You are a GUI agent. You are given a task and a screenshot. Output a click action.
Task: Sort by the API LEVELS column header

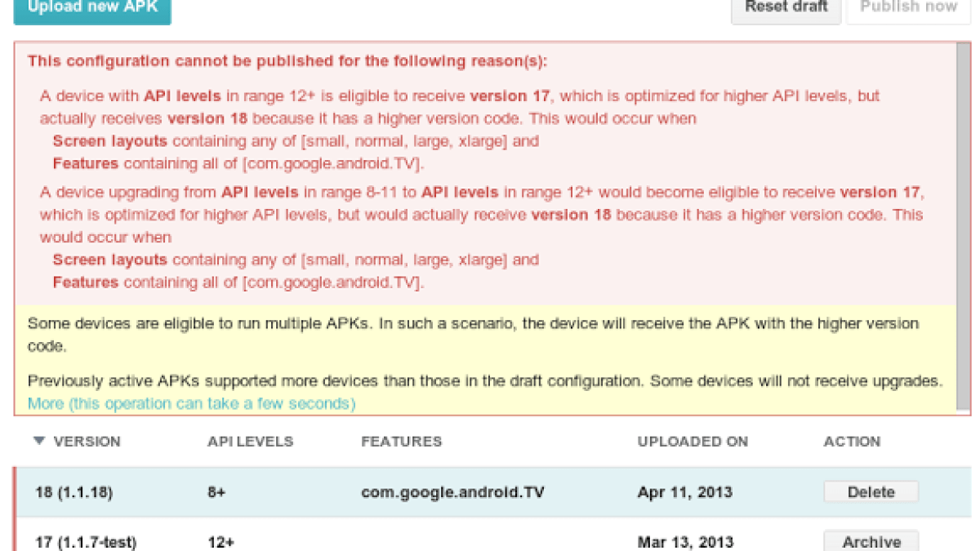(250, 442)
